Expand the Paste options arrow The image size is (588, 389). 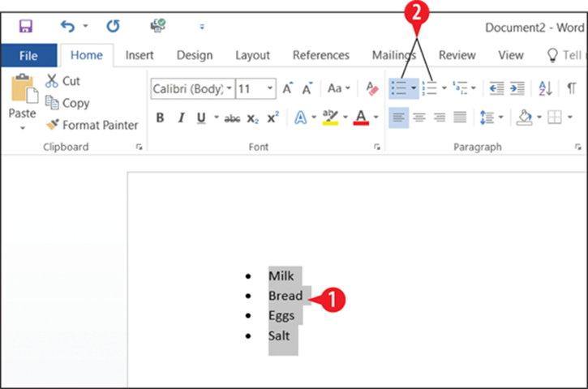point(23,128)
